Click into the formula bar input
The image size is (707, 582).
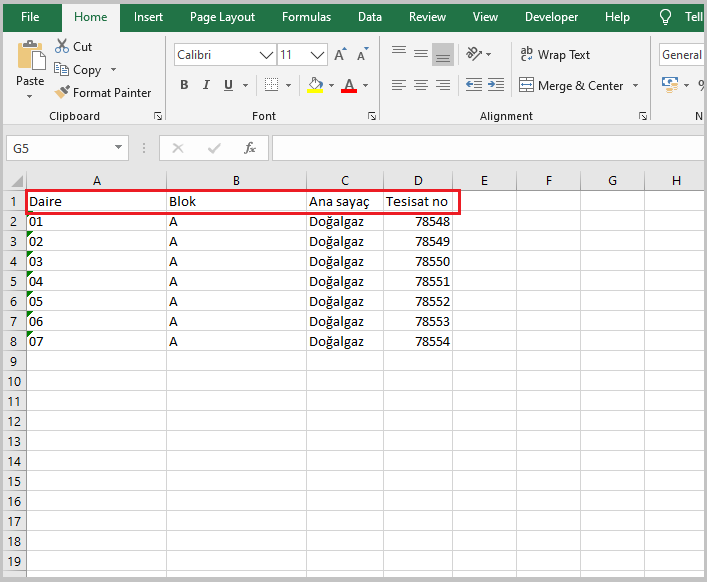click(489, 148)
